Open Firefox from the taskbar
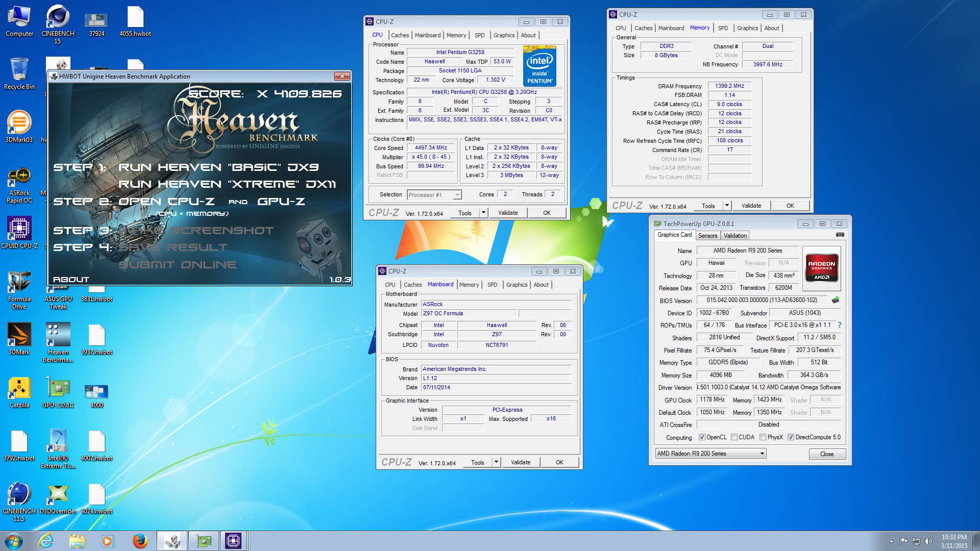 pos(140,541)
